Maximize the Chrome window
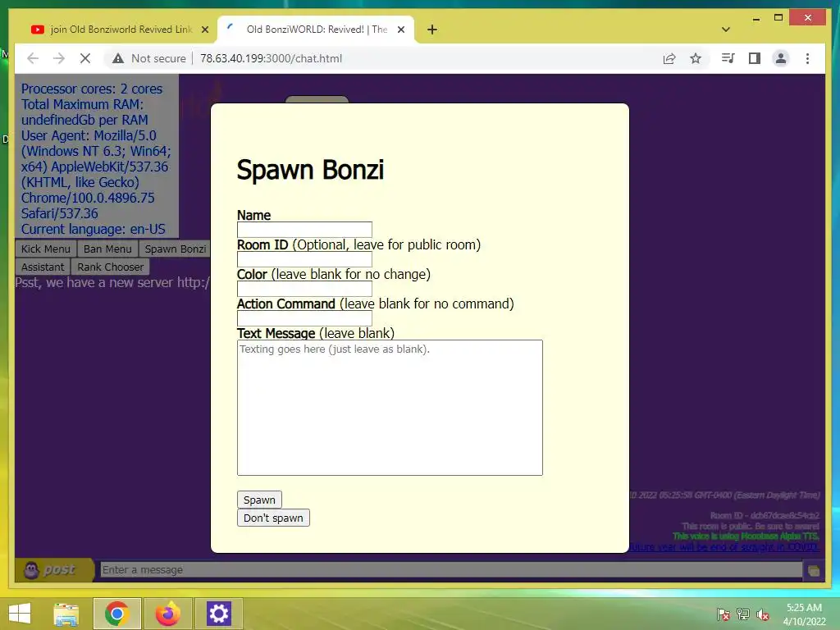The height and width of the screenshot is (630, 840). tap(778, 18)
